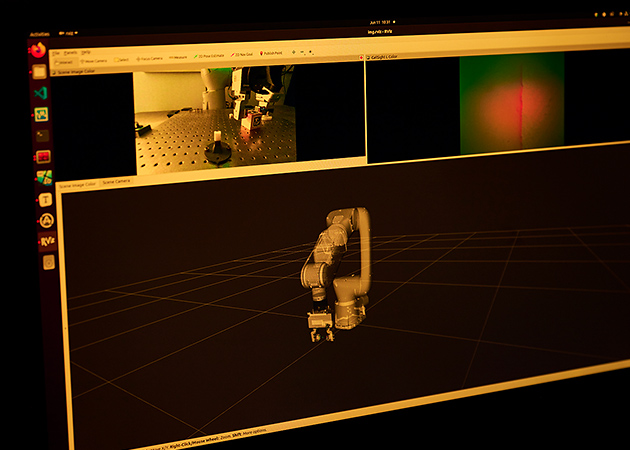Click the robot arm model in 3D view
Viewport: 630px width, 450px height.
click(x=336, y=274)
